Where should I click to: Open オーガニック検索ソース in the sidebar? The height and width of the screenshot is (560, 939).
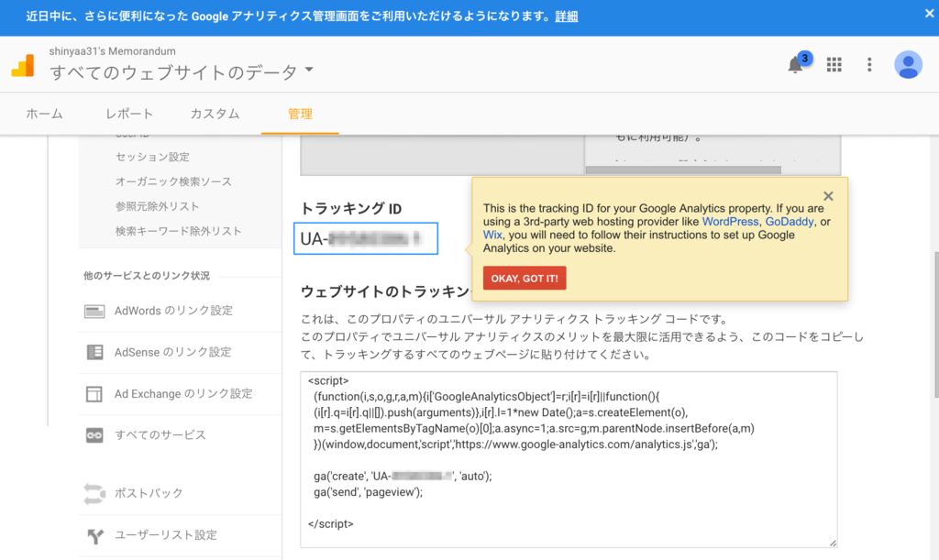tap(173, 181)
